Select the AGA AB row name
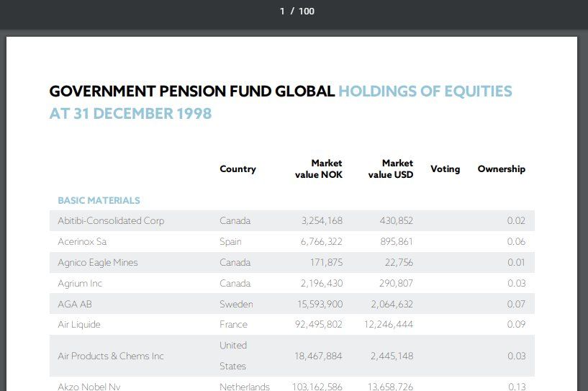The image size is (588, 391). click(x=75, y=305)
